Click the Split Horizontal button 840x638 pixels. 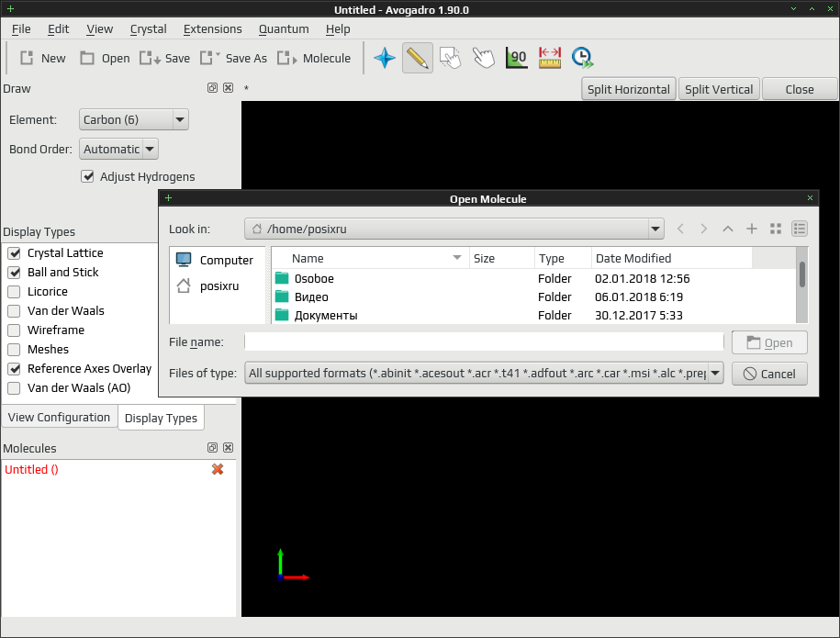(628, 89)
